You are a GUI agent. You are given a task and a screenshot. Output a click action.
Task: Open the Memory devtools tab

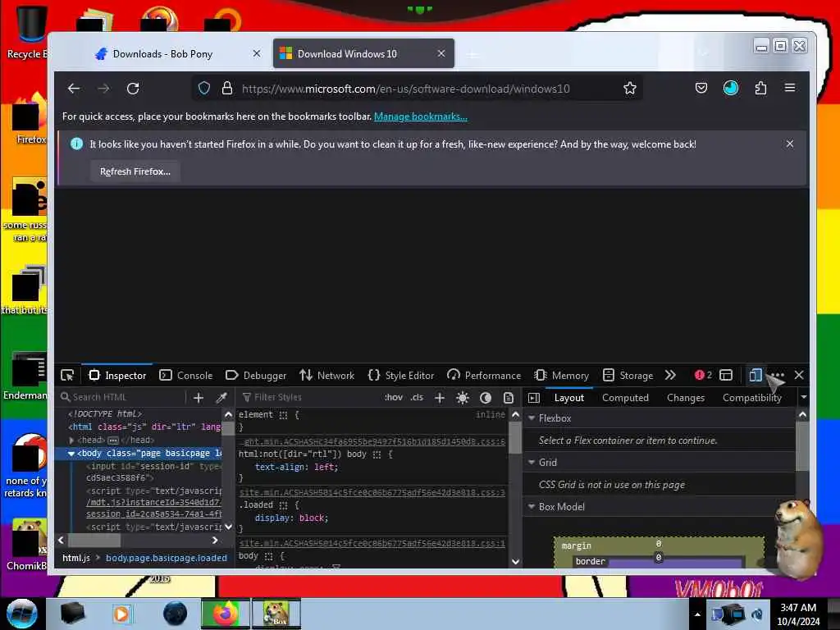coord(561,375)
